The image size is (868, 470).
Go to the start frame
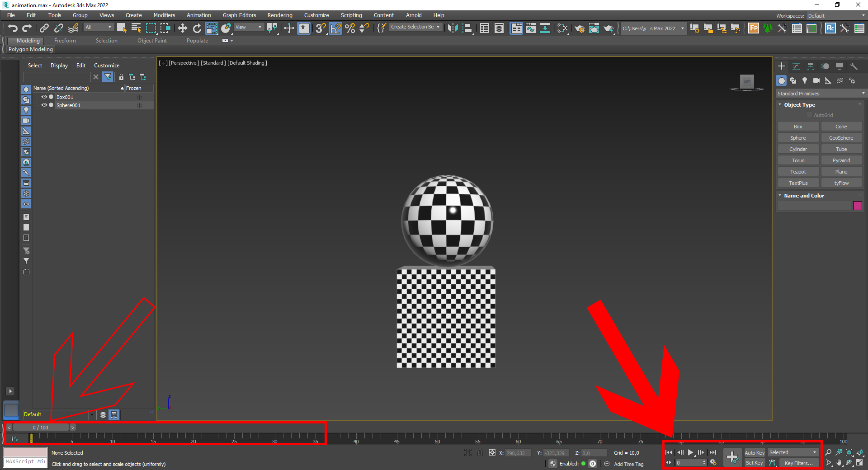669,452
